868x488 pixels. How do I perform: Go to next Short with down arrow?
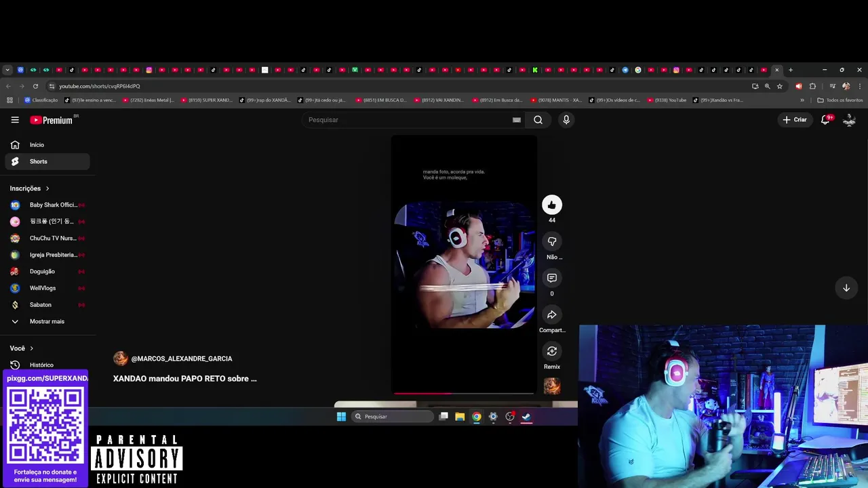coord(846,288)
